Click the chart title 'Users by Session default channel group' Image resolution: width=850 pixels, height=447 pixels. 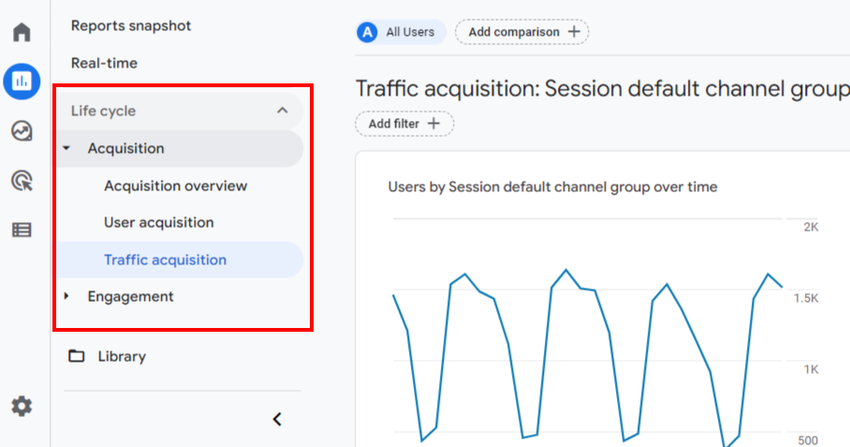pos(552,187)
